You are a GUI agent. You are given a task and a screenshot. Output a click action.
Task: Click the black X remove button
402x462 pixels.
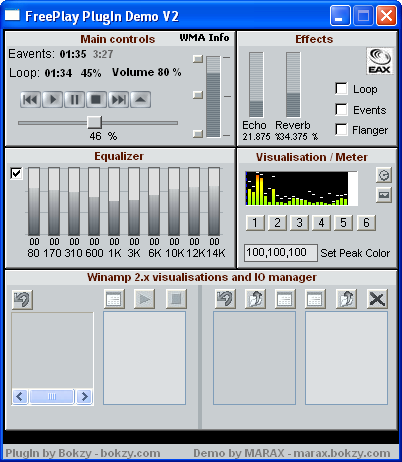click(377, 299)
